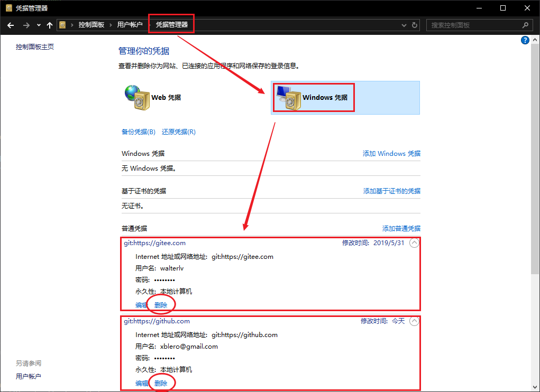
Task: Expand the address bar history dropdown
Action: pyautogui.click(x=404, y=25)
